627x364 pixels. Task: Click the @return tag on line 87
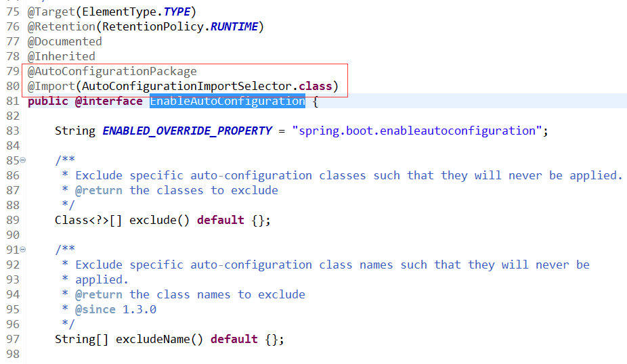point(99,191)
